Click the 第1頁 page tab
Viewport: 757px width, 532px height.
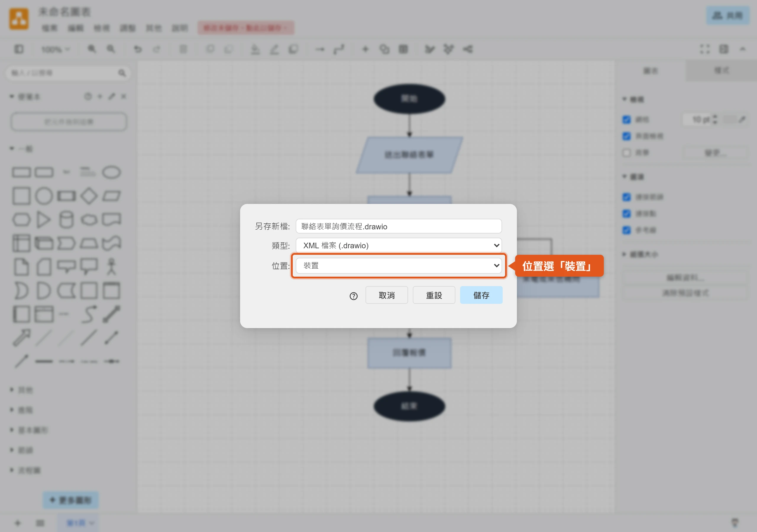pyautogui.click(x=78, y=523)
